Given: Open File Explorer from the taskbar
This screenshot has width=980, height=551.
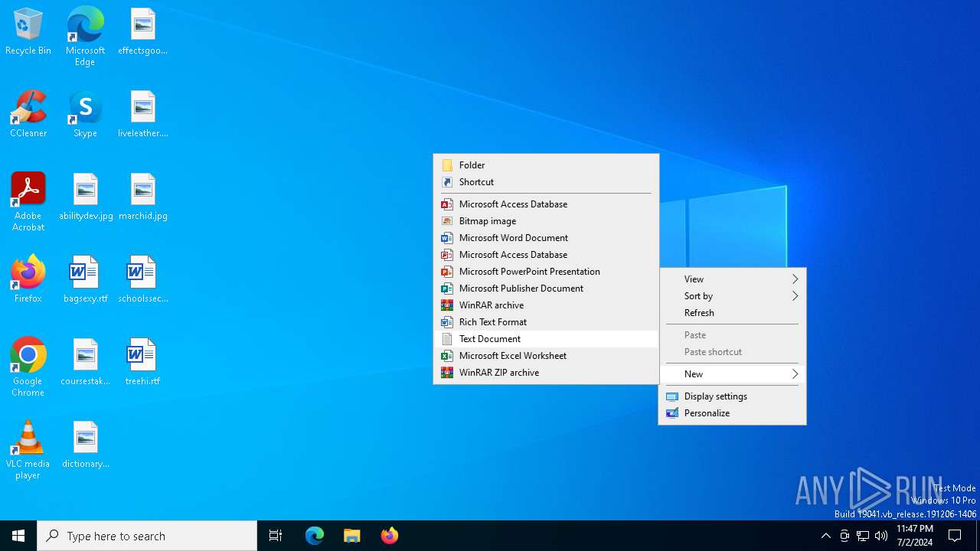Looking at the screenshot, I should click(351, 536).
